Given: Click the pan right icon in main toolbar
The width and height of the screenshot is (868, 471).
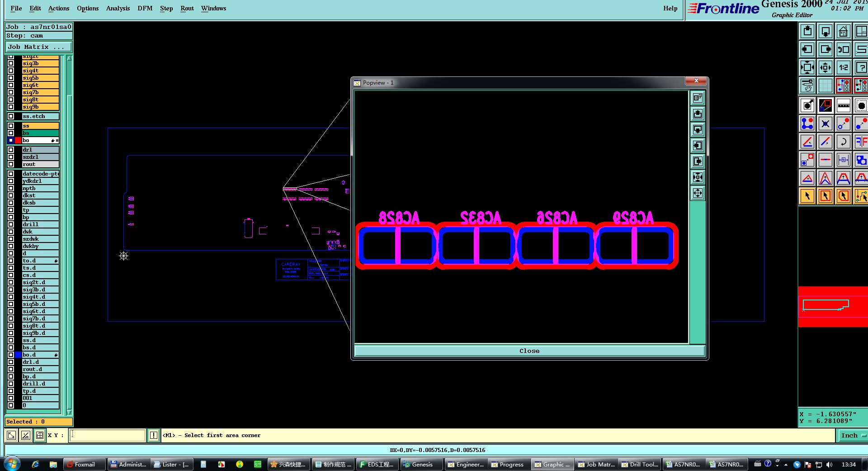Looking at the screenshot, I should 826,49.
